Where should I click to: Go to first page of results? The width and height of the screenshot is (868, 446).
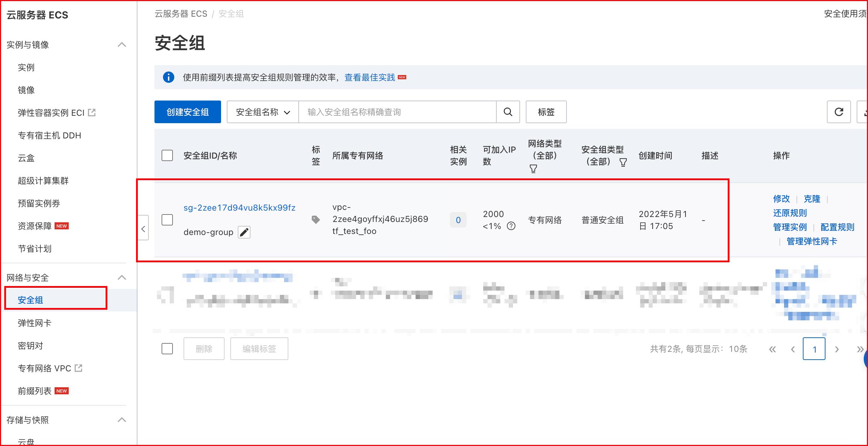772,349
